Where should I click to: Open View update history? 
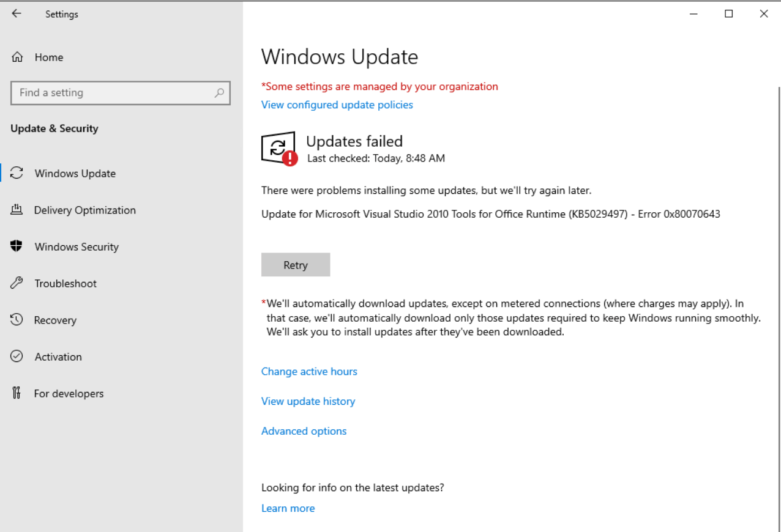[308, 401]
